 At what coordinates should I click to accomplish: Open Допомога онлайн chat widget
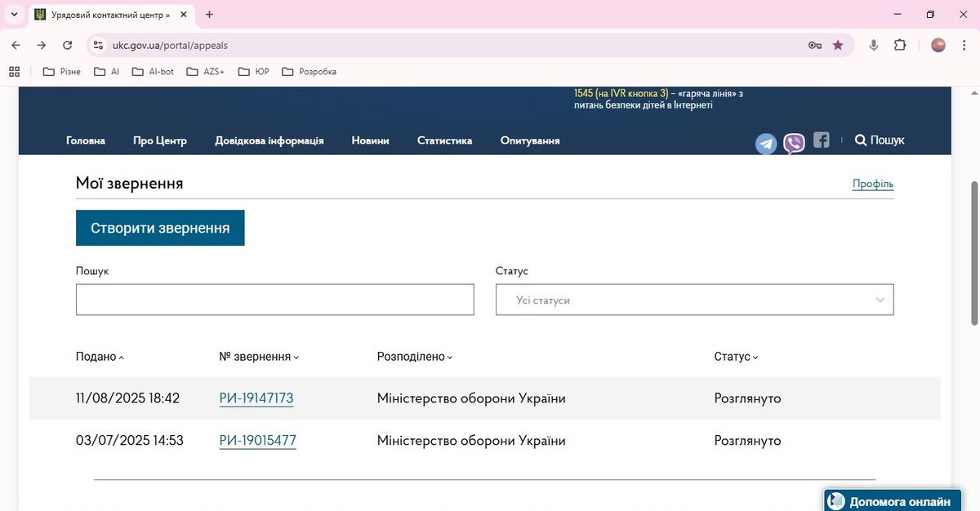point(892,501)
